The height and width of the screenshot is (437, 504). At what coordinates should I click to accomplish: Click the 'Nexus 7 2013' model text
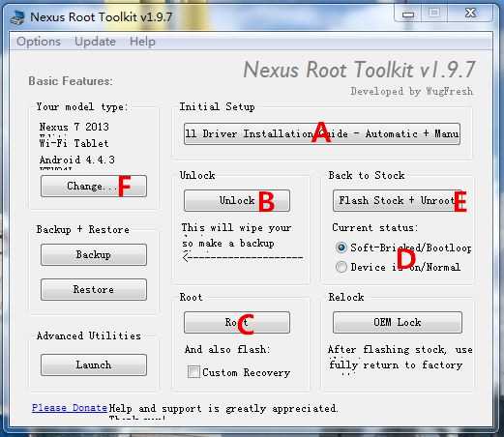click(74, 127)
